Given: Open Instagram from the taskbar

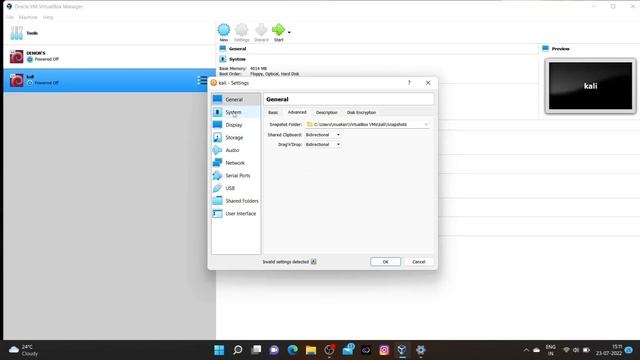Looking at the screenshot, I should [384, 350].
